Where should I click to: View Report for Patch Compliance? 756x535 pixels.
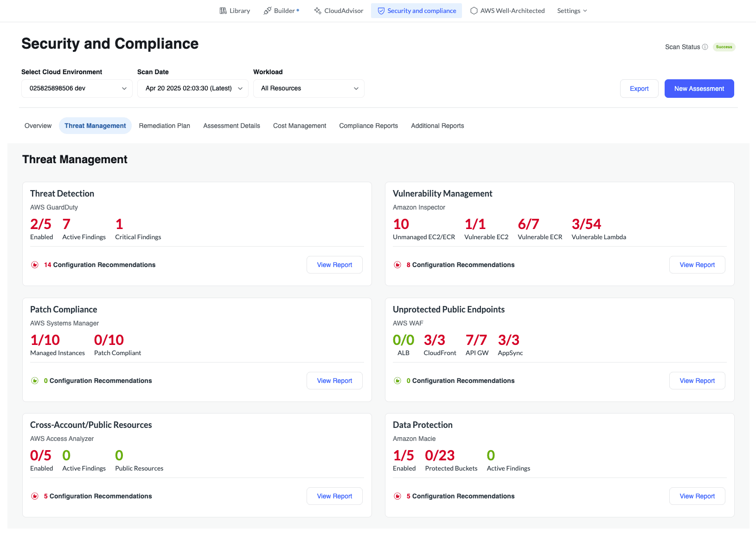[334, 381]
